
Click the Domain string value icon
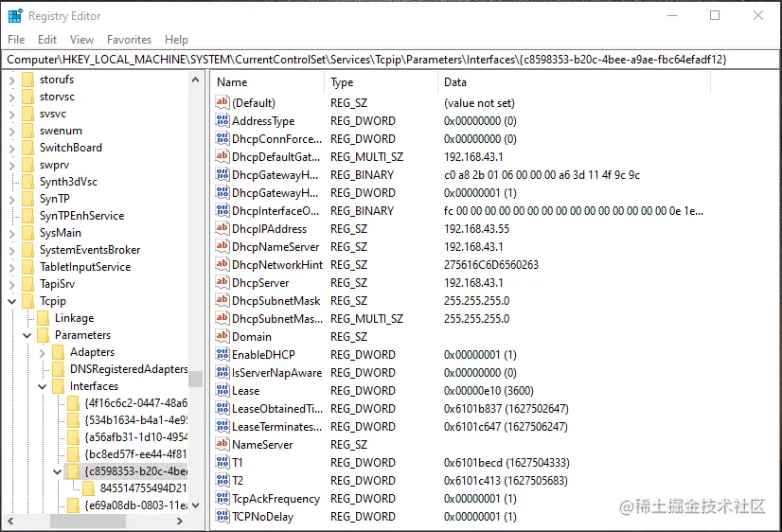pos(222,336)
